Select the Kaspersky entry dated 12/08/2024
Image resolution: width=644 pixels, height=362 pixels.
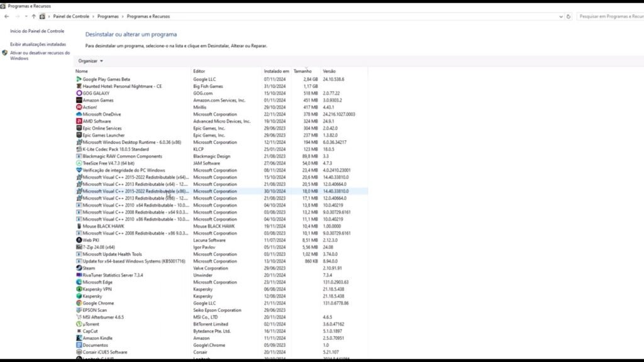pyautogui.click(x=221, y=296)
